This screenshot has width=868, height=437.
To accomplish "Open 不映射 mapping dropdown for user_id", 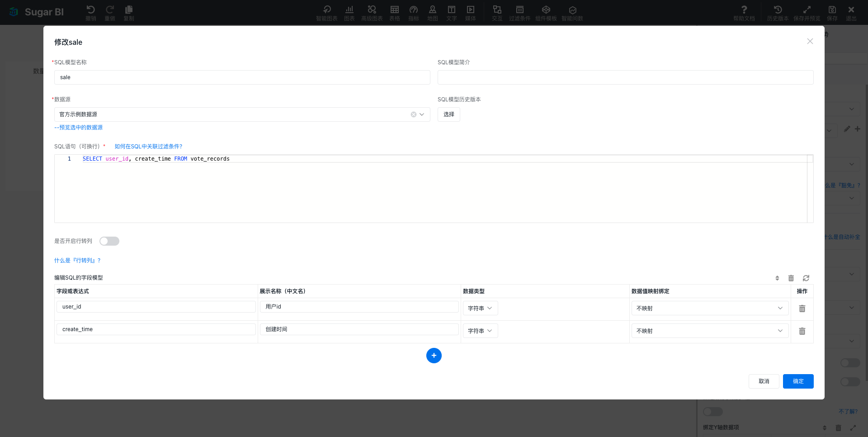I will click(709, 309).
